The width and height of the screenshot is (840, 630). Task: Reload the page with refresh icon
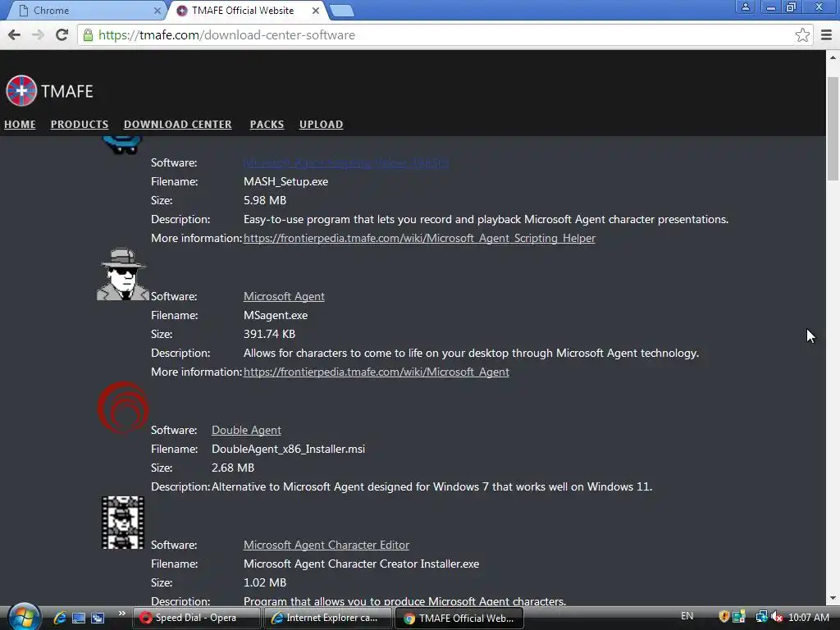point(62,35)
